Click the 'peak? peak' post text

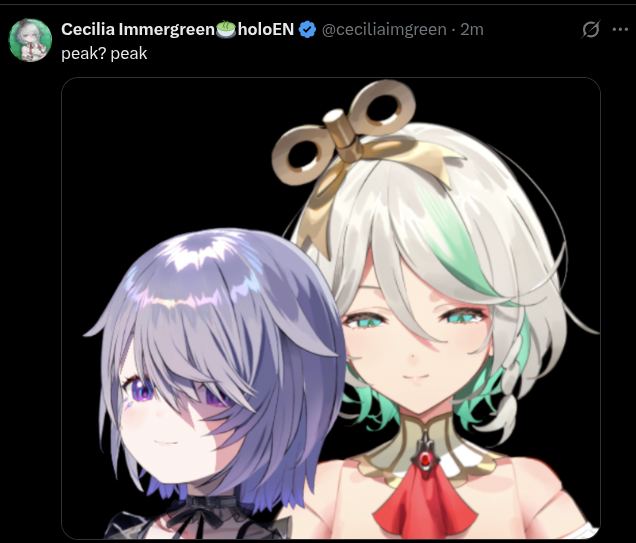104,54
